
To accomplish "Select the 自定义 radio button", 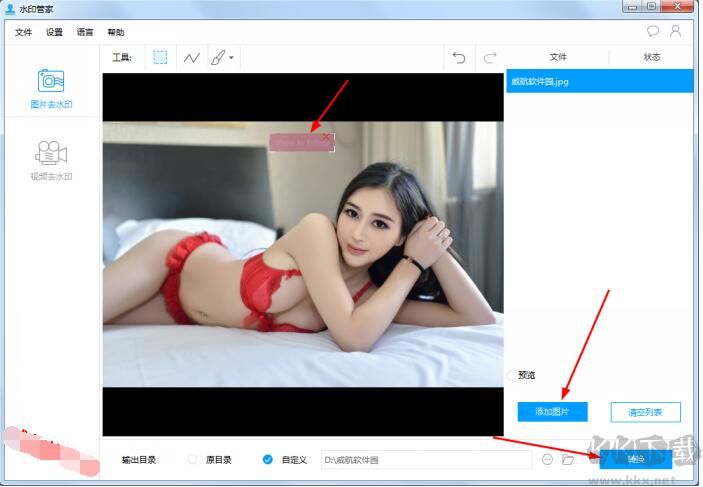I will (x=267, y=460).
